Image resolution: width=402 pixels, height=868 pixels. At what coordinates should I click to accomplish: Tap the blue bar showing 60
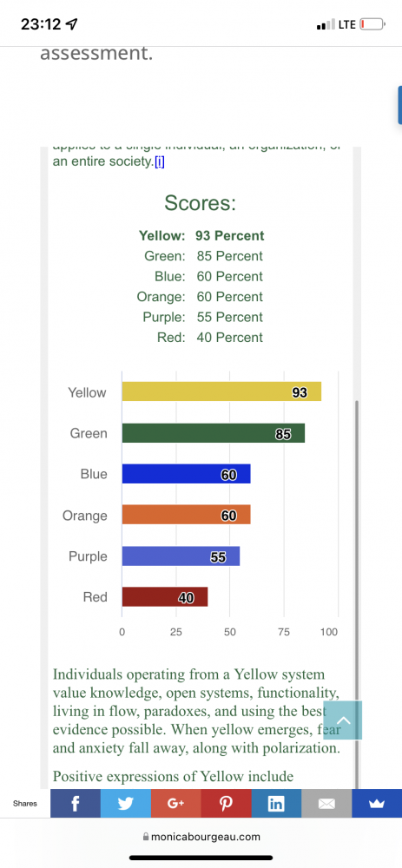click(x=186, y=474)
